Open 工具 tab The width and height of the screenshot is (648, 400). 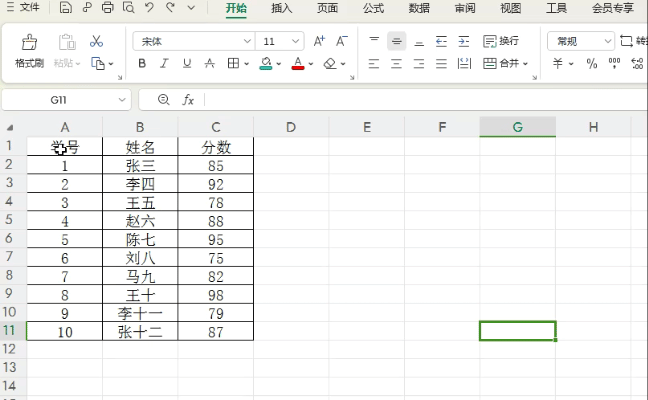coord(556,8)
